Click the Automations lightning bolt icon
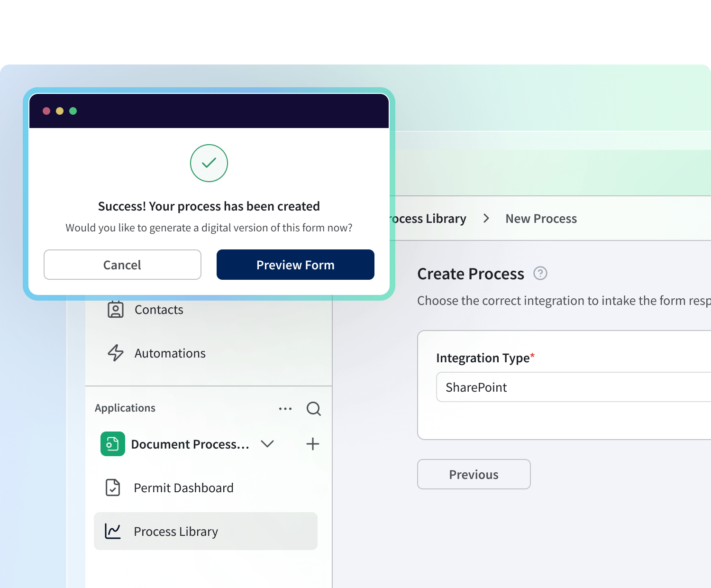This screenshot has width=711, height=588. [x=115, y=353]
